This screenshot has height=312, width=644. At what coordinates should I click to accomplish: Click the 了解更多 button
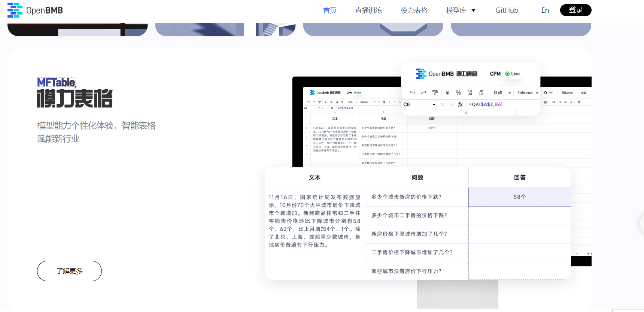[x=69, y=271]
